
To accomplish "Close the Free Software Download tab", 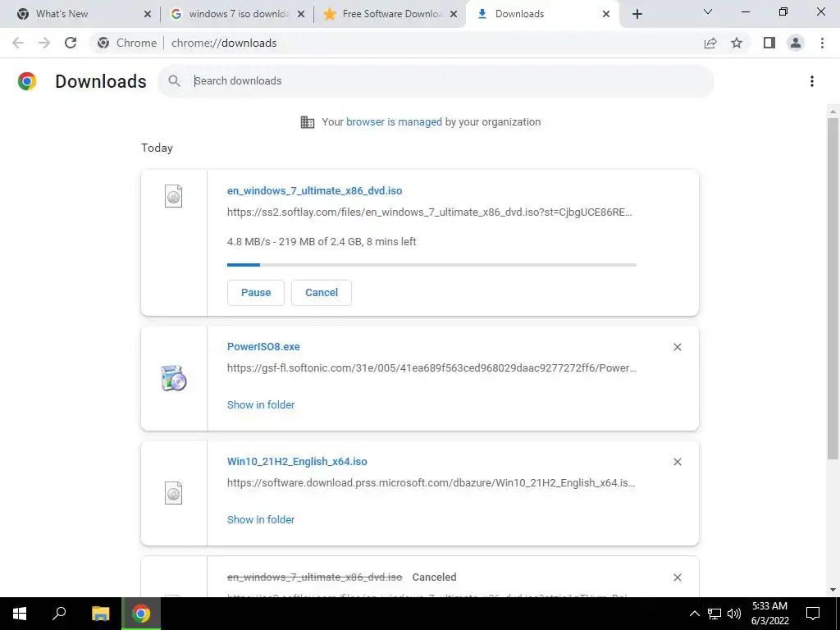I will (x=454, y=14).
